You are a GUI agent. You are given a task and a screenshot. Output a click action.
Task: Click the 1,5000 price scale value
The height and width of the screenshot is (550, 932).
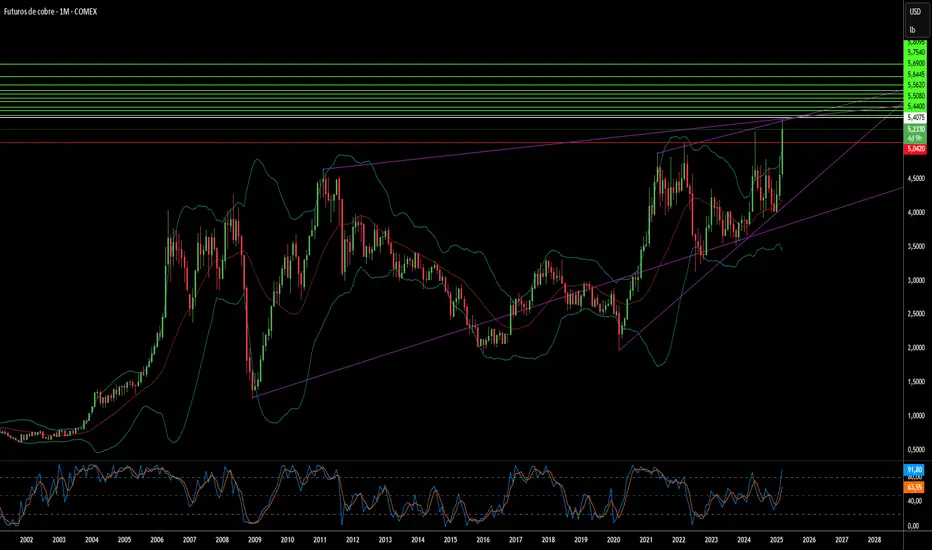(x=916, y=382)
